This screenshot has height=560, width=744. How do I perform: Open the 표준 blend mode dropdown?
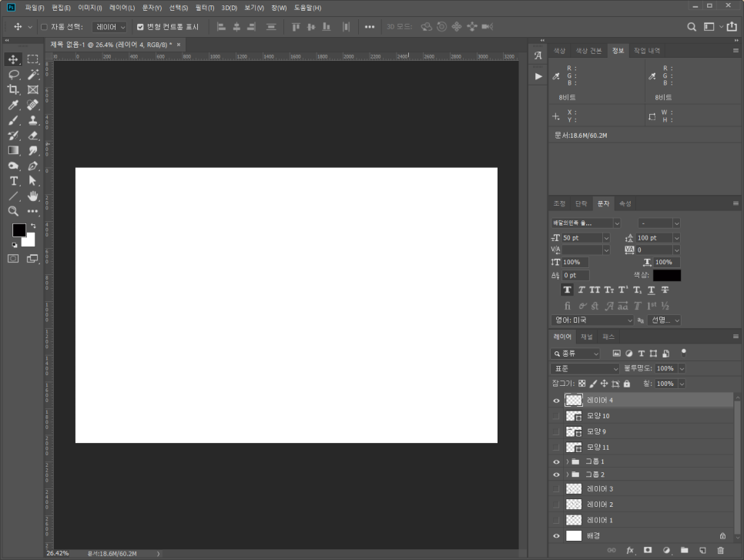(585, 369)
